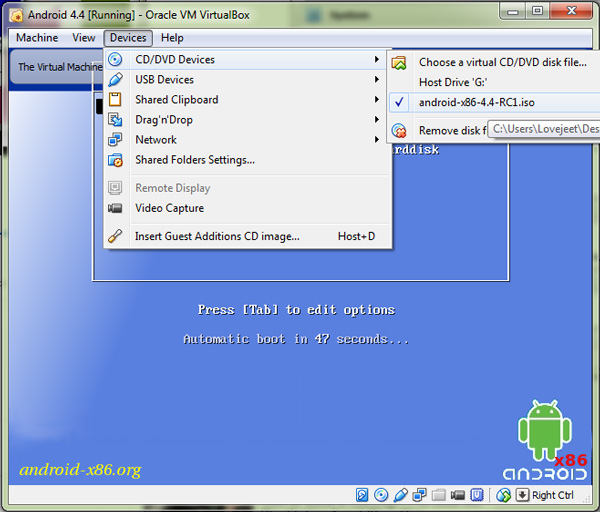Click android-x86-4.4-RC1.iso entry text
The width and height of the screenshot is (600, 512).
coord(476,103)
